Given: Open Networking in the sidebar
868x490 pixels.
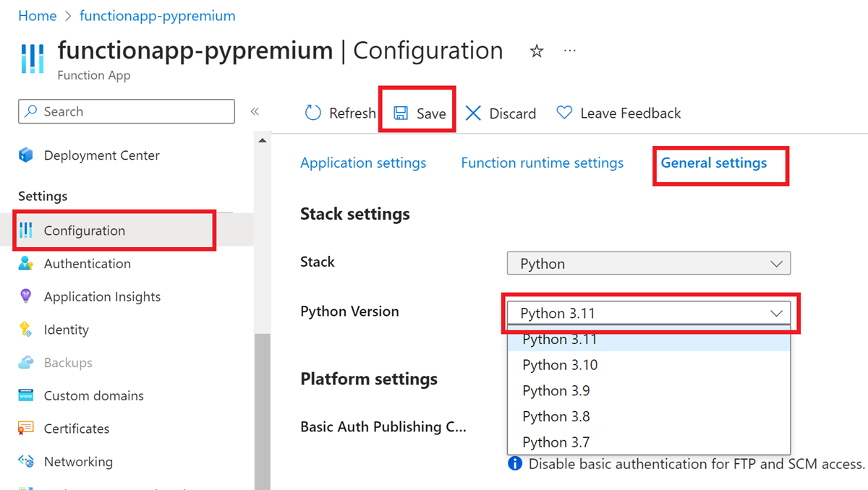Looking at the screenshot, I should [78, 462].
